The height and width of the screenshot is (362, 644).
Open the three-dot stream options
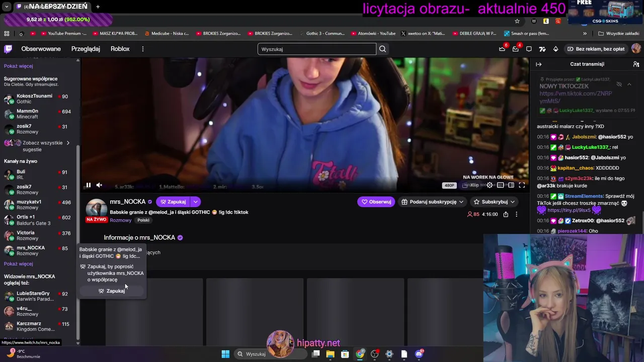click(516, 214)
